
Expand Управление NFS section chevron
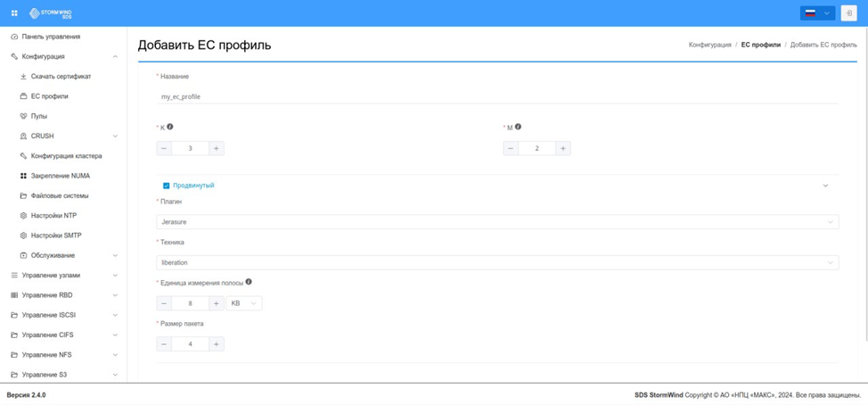point(115,355)
